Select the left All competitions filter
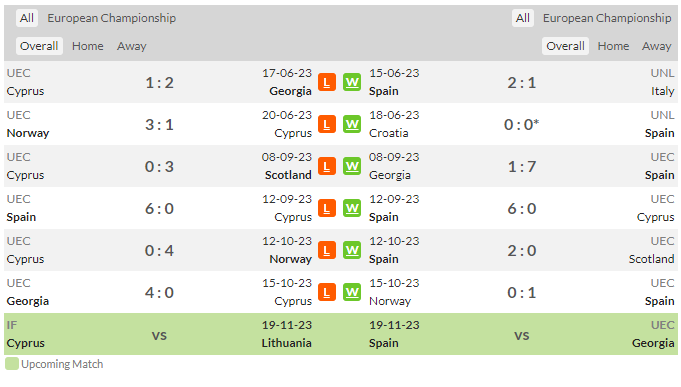 coord(26,18)
